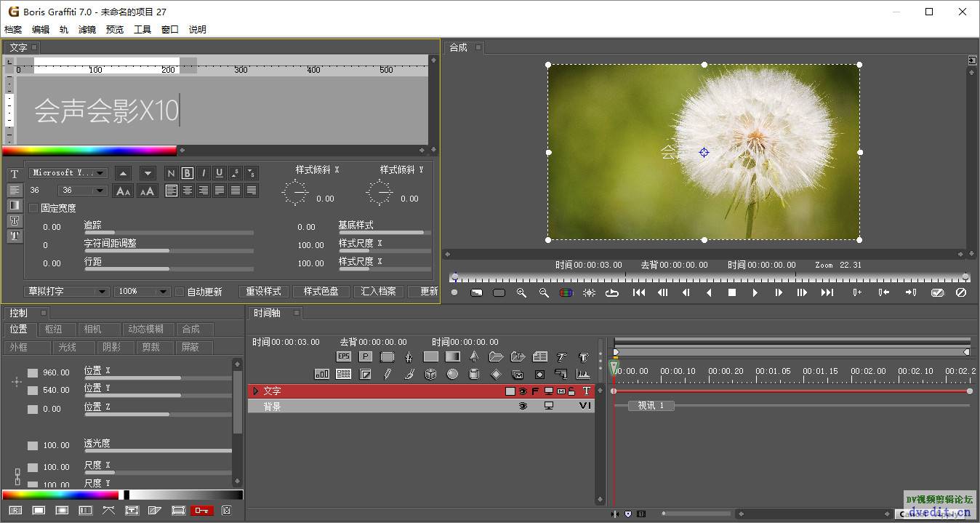Screen dimensions: 980x523
Task: Click inside the 会声会影X10 text field
Action: click(222, 111)
